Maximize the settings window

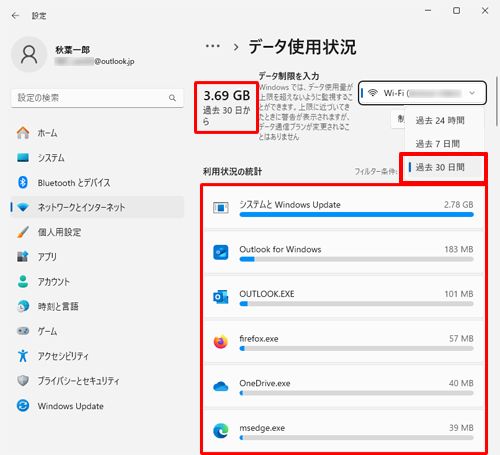[x=456, y=11]
